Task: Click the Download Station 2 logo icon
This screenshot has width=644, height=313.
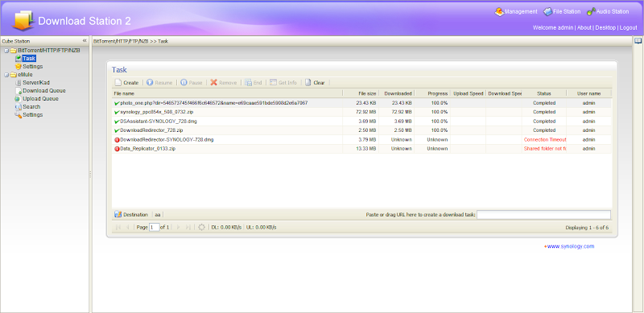Action: 23,20
